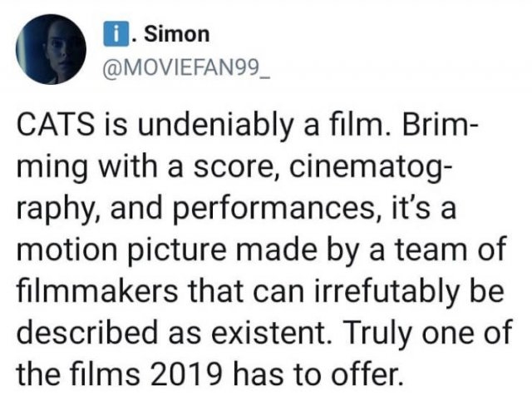Click the word "CATS" in the tweet
The height and width of the screenshot is (401, 532).
pyautogui.click(x=49, y=132)
